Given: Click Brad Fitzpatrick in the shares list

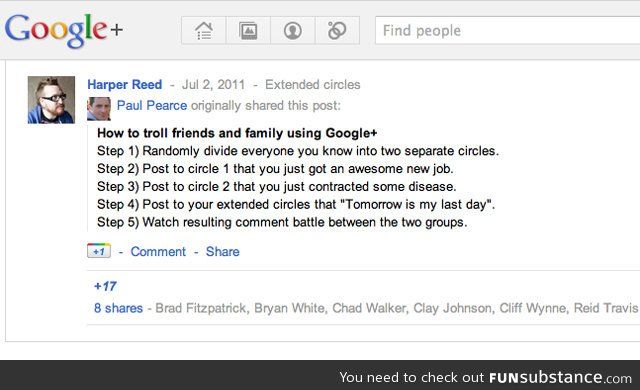Looking at the screenshot, I should pos(201,308).
